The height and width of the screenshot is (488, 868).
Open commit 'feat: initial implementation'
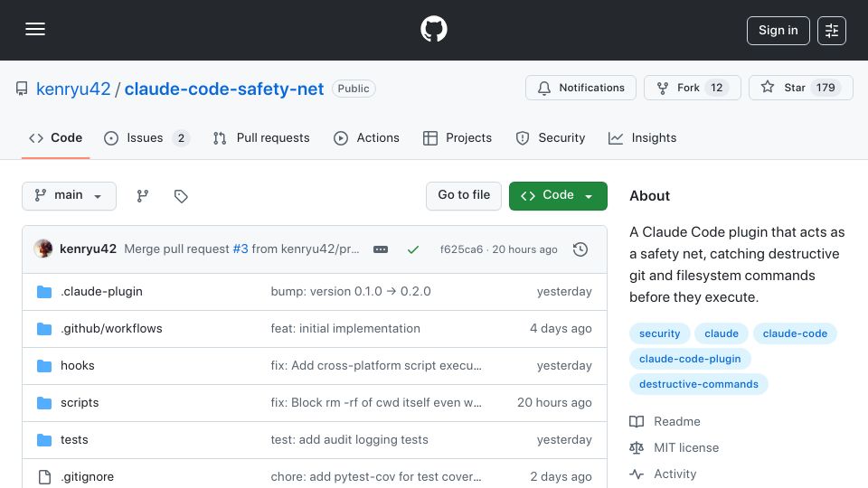click(x=345, y=329)
